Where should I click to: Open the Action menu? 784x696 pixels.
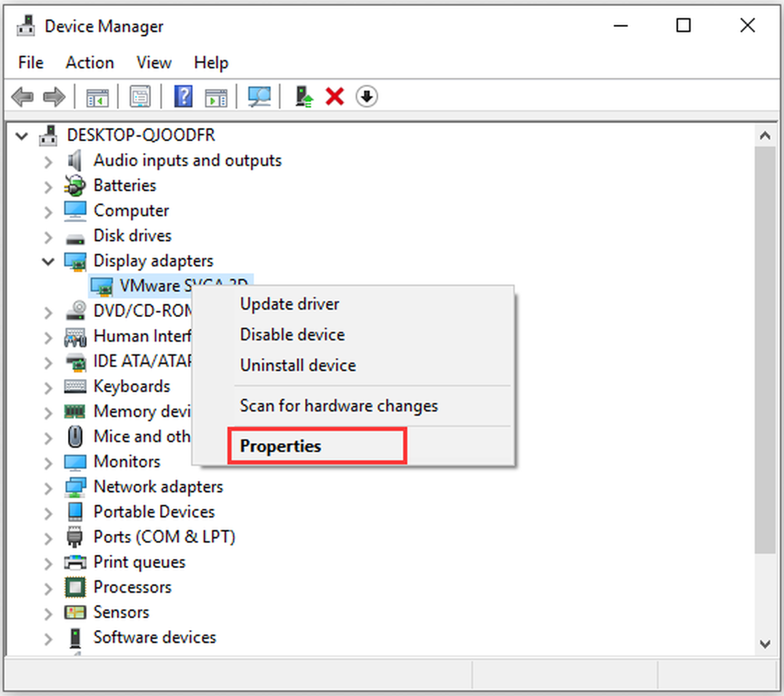pos(90,63)
